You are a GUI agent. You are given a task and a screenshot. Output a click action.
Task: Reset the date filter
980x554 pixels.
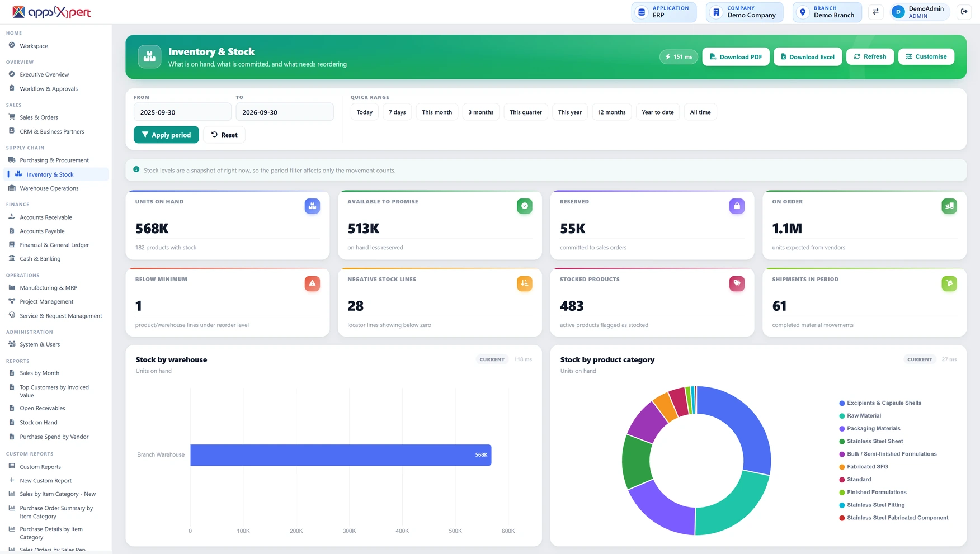(224, 135)
